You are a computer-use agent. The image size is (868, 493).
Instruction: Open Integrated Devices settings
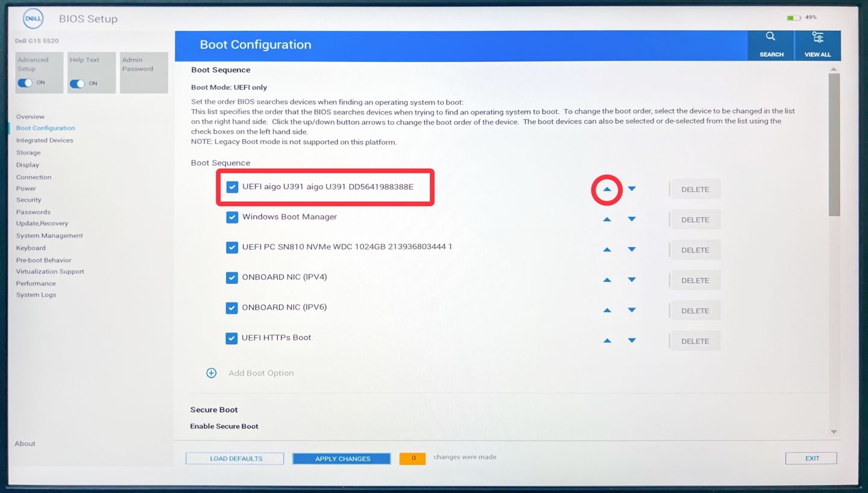click(x=45, y=140)
